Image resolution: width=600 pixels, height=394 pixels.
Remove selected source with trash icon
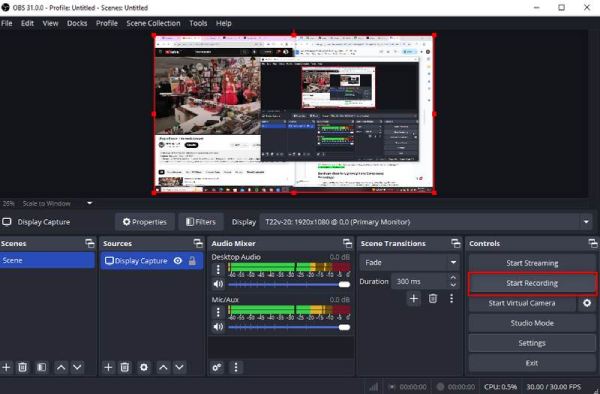(x=125, y=367)
